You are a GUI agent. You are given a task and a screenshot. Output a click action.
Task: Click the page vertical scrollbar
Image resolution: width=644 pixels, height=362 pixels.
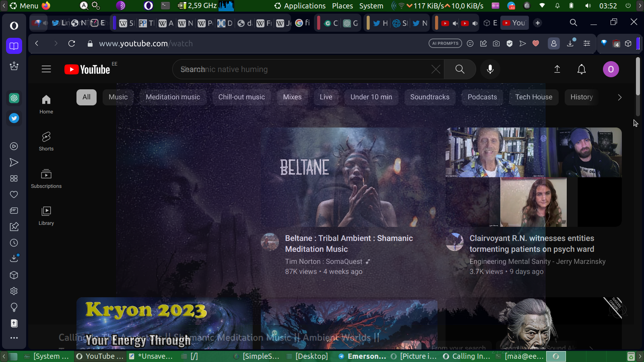click(638, 76)
